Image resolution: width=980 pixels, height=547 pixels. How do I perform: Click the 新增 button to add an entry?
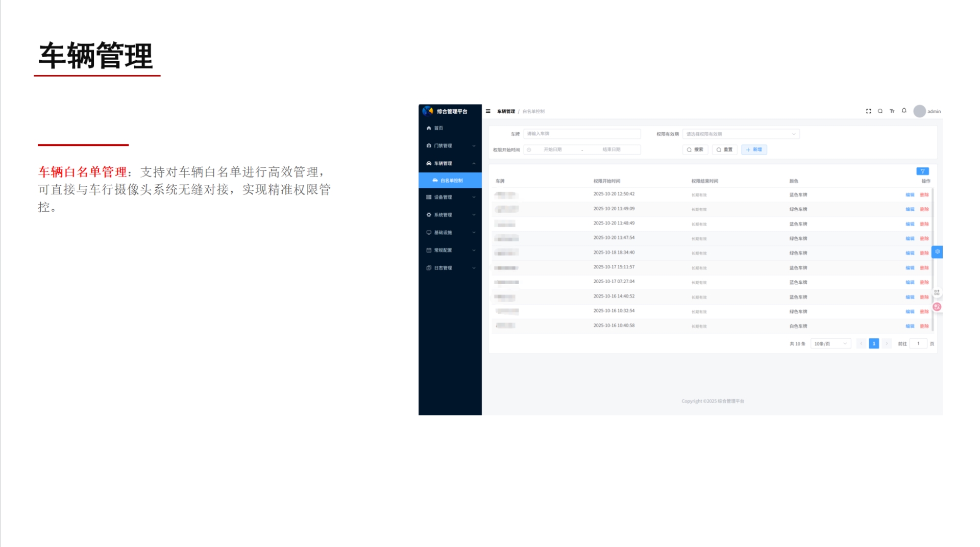(754, 150)
